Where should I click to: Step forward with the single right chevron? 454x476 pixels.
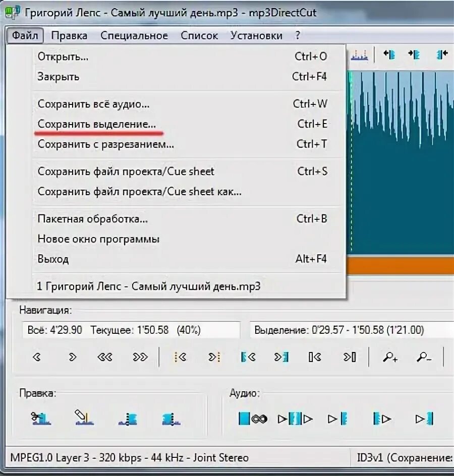pos(72,357)
